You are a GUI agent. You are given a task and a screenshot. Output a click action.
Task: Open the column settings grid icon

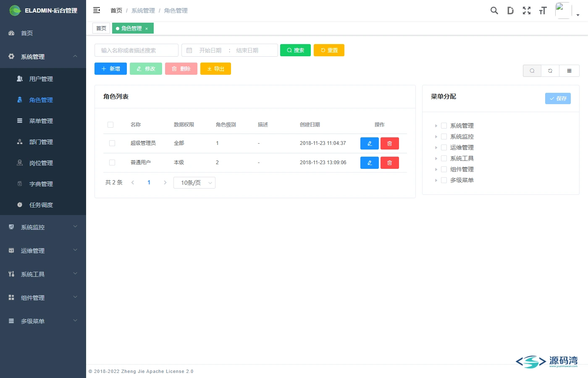[569, 71]
